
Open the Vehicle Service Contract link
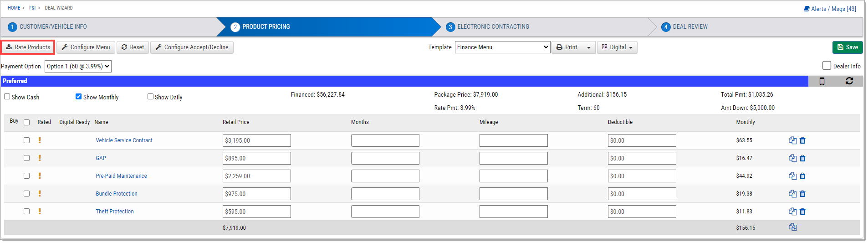pyautogui.click(x=124, y=140)
